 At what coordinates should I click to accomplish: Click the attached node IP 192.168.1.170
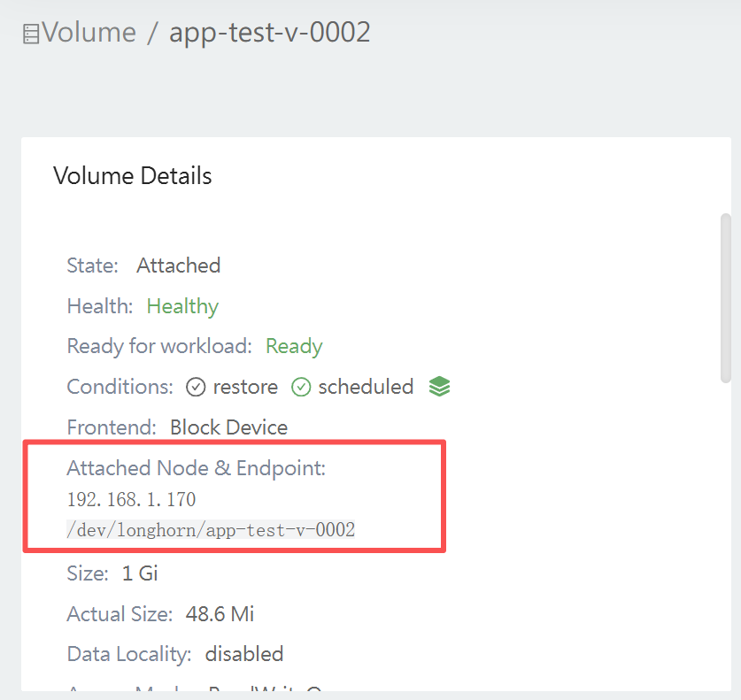[131, 499]
